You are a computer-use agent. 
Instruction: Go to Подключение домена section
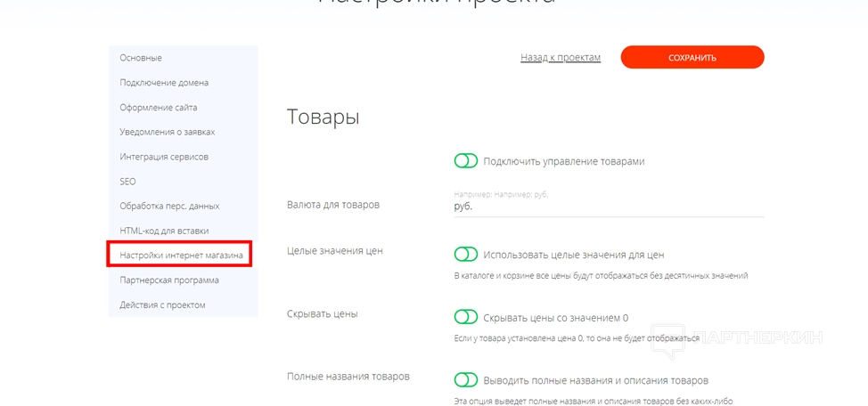click(164, 83)
